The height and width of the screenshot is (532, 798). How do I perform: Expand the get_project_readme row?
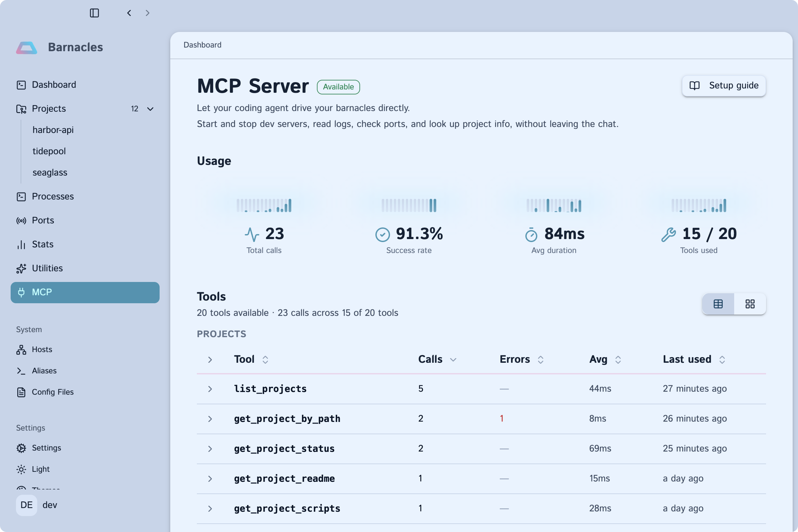coord(210,479)
